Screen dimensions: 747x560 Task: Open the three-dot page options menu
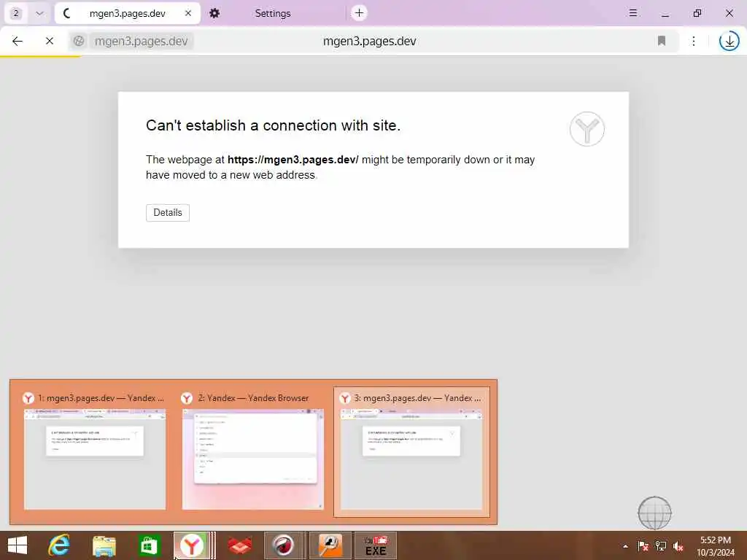694,42
